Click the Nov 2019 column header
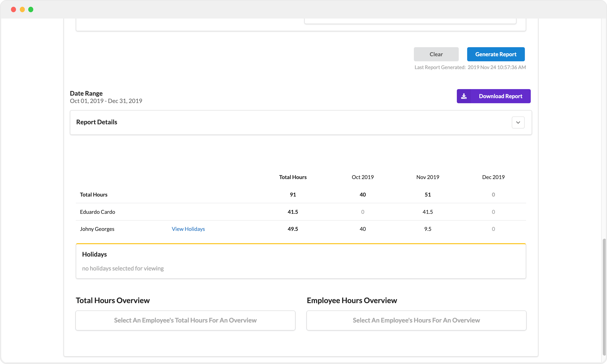The image size is (607, 364). click(428, 177)
